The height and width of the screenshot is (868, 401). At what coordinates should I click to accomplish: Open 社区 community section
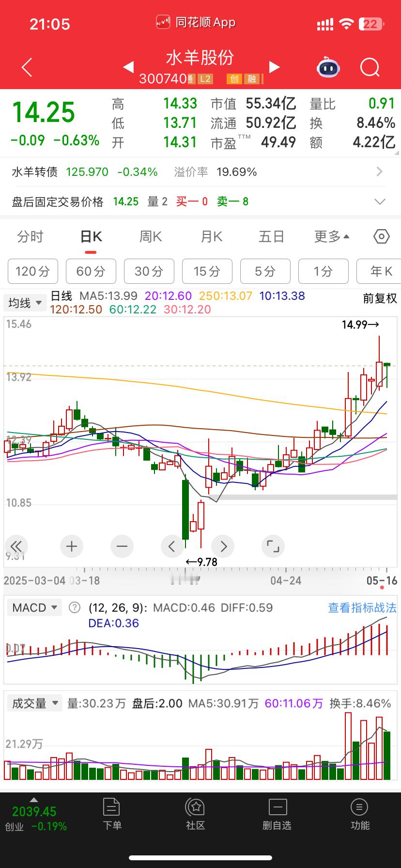click(196, 814)
